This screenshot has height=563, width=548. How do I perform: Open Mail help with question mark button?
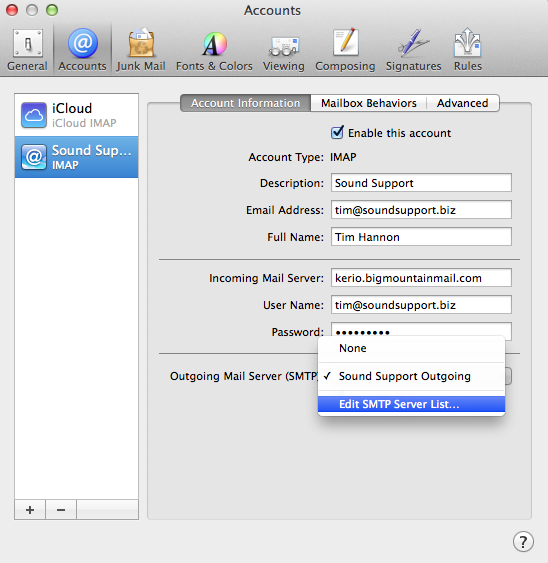click(x=523, y=541)
